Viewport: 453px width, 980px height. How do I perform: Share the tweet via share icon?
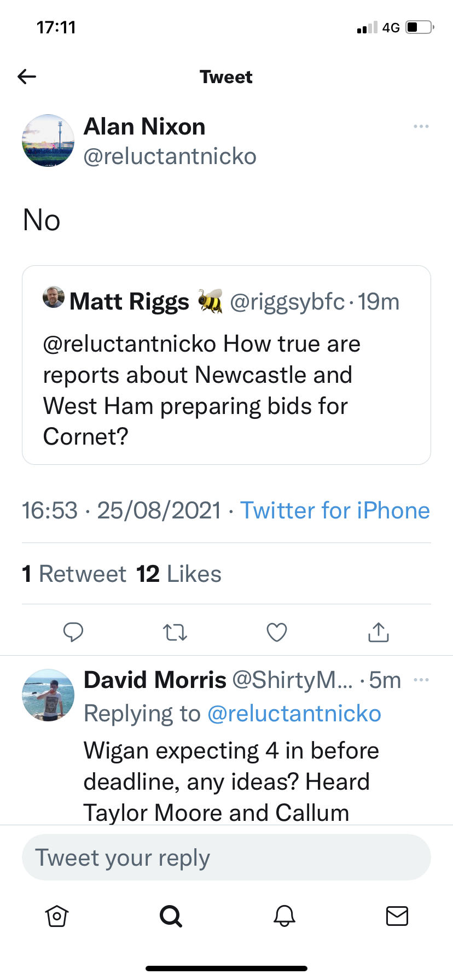pos(379,632)
